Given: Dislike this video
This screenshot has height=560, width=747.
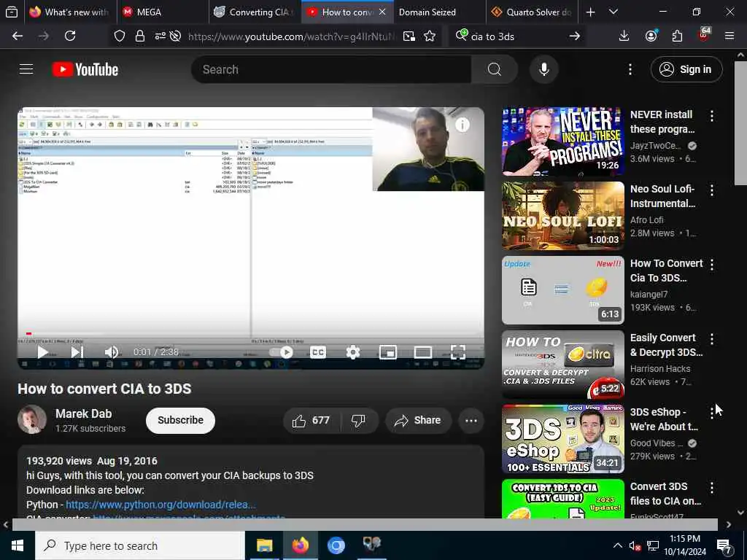Looking at the screenshot, I should (358, 421).
